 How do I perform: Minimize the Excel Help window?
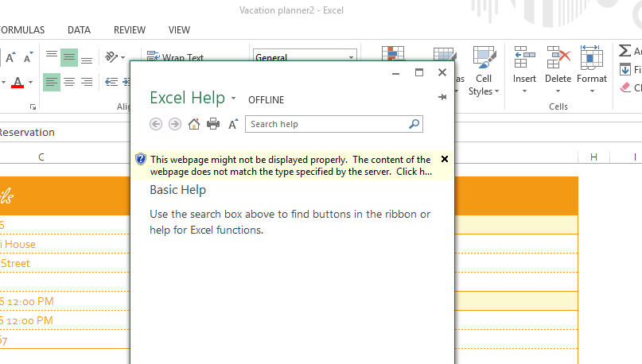(x=395, y=73)
